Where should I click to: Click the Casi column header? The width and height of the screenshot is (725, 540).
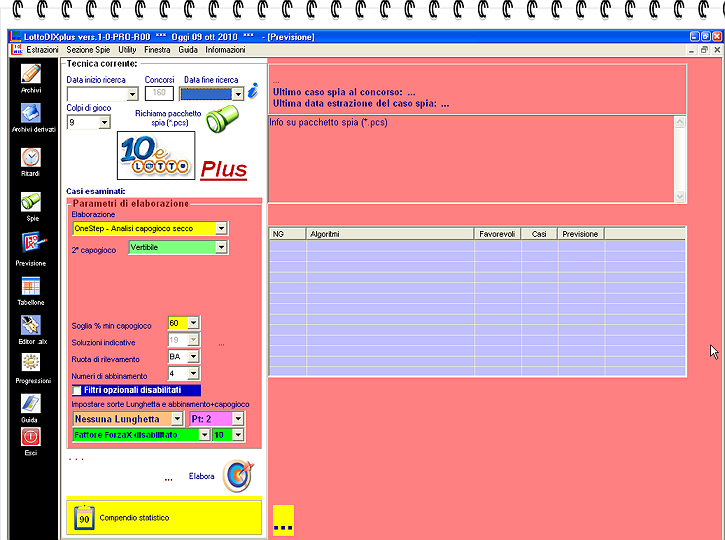pyautogui.click(x=539, y=234)
